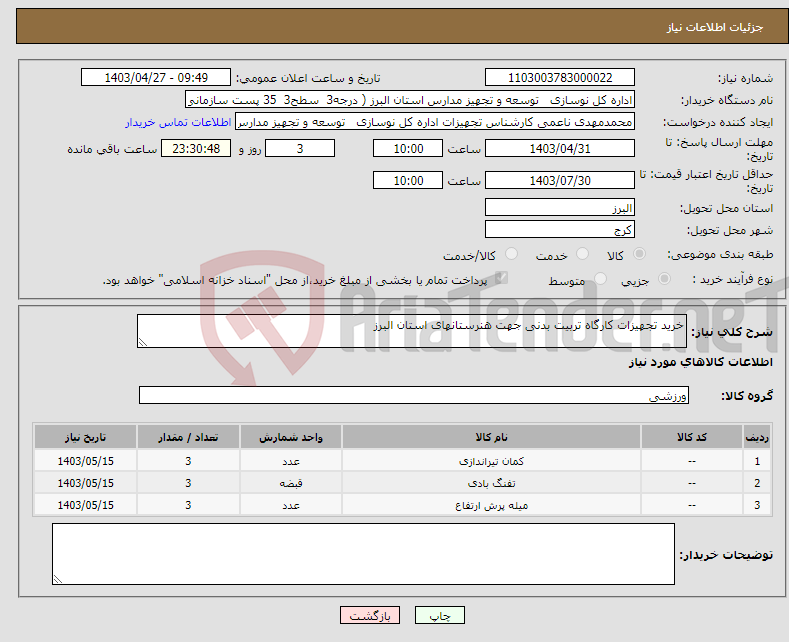Select the جزیی purchase type radio
Screen dimensions: 789x642
pos(664,278)
